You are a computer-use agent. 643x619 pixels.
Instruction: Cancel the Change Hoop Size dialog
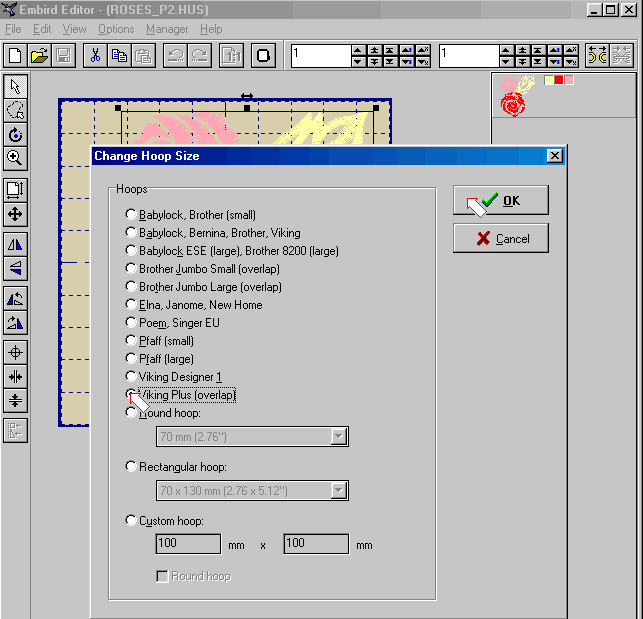click(501, 238)
